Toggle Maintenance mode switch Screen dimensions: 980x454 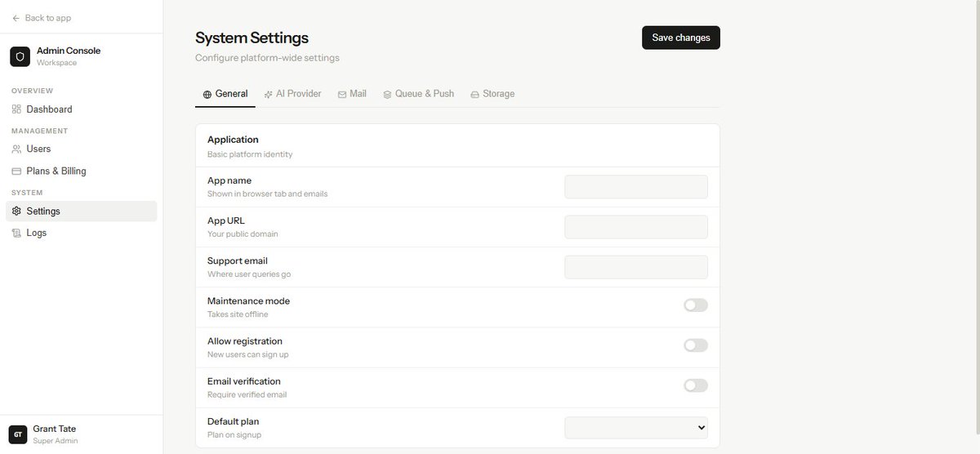pyautogui.click(x=696, y=305)
